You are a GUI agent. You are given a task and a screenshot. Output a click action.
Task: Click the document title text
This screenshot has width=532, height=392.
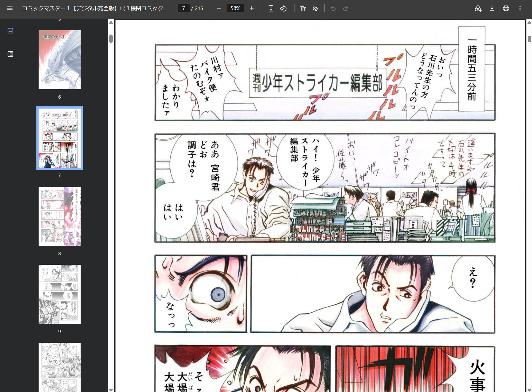[x=95, y=8]
